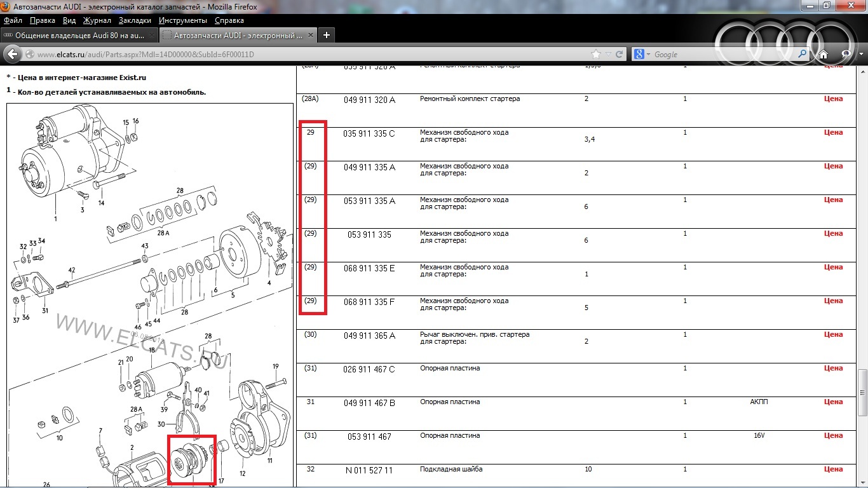Go back with the browser back arrow

tap(13, 55)
